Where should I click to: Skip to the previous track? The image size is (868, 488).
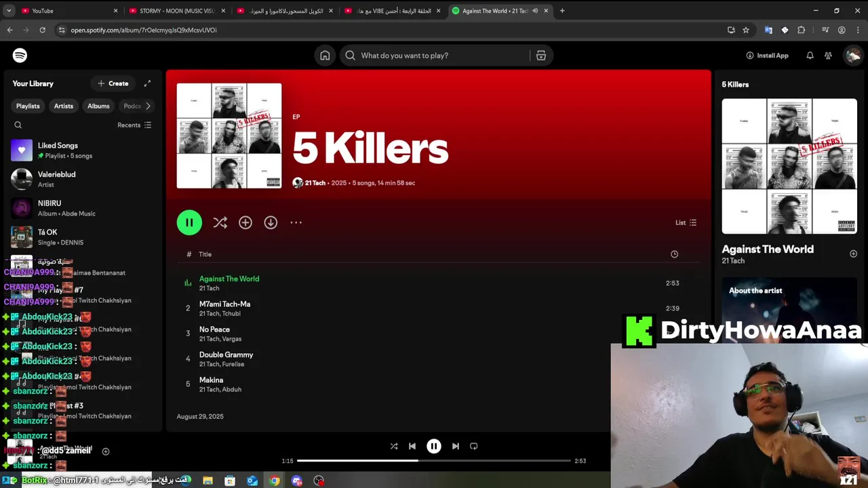point(412,446)
